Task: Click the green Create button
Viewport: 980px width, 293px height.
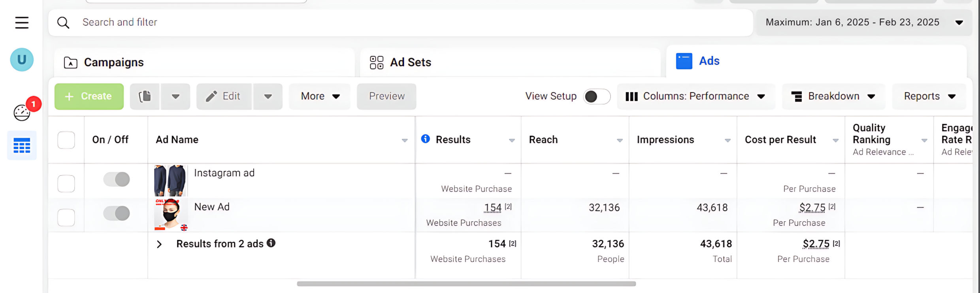Action: pyautogui.click(x=89, y=96)
